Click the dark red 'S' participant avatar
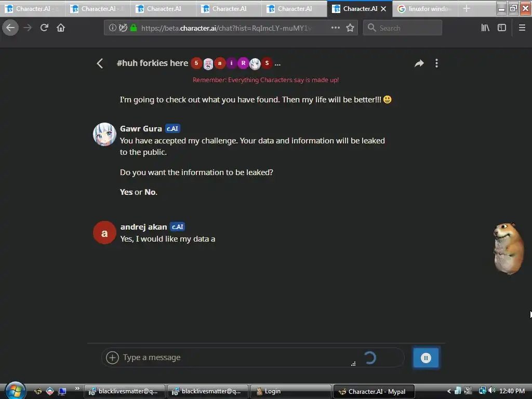Image resolution: width=532 pixels, height=399 pixels. [267, 63]
